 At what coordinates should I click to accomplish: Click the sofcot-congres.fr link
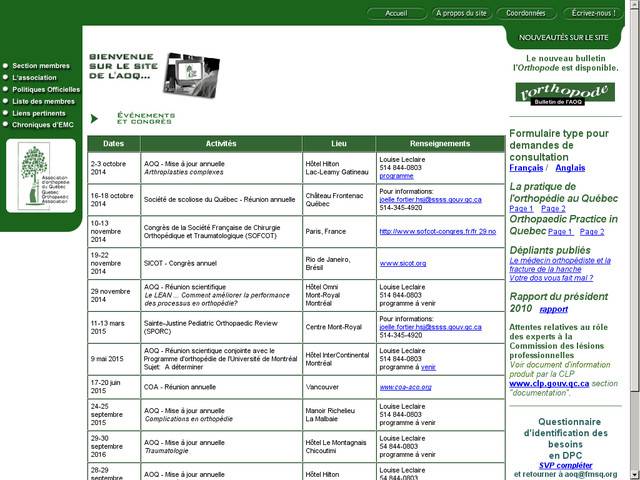[438, 231]
